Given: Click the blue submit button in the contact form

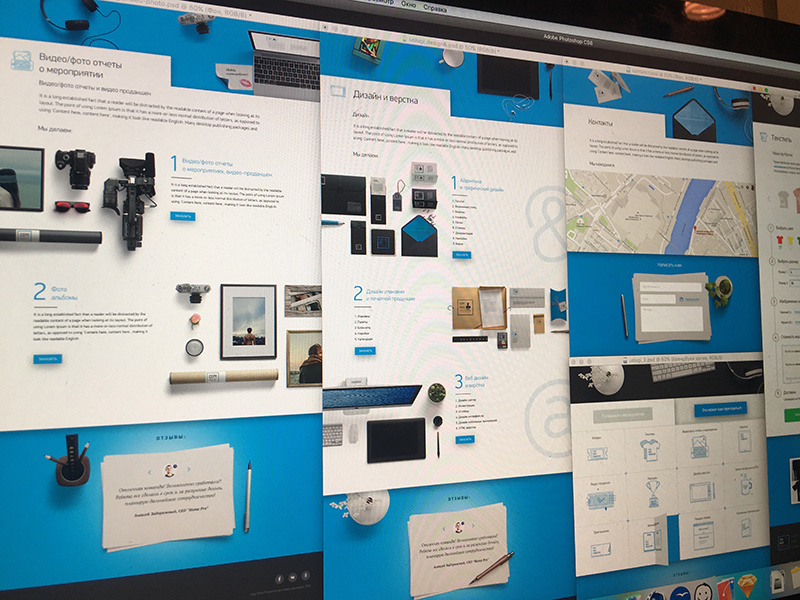Looking at the screenshot, I should 688,299.
